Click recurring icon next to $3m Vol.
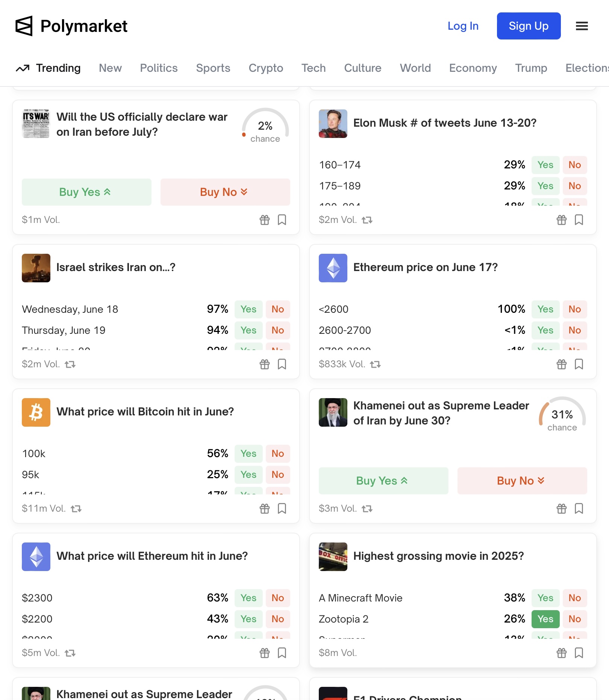This screenshot has height=700, width=609. click(x=367, y=509)
